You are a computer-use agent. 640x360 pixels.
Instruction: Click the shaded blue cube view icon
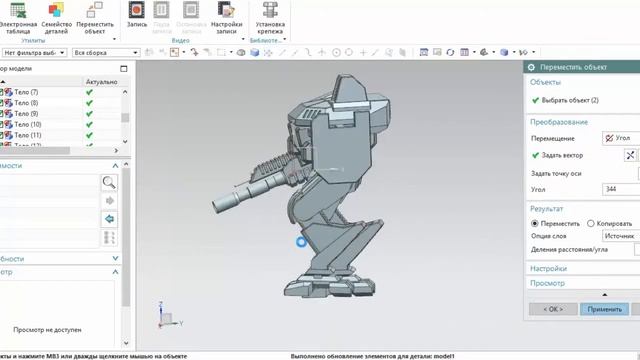504,52
